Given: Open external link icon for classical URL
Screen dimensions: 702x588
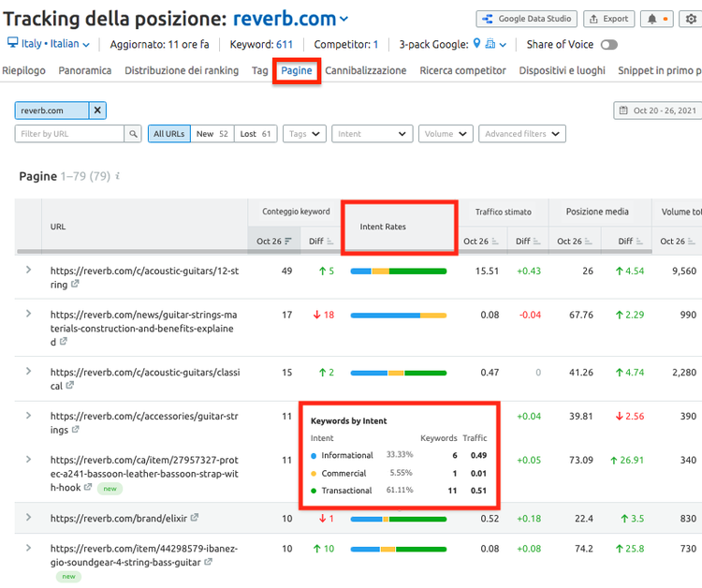Looking at the screenshot, I should click(x=70, y=385).
